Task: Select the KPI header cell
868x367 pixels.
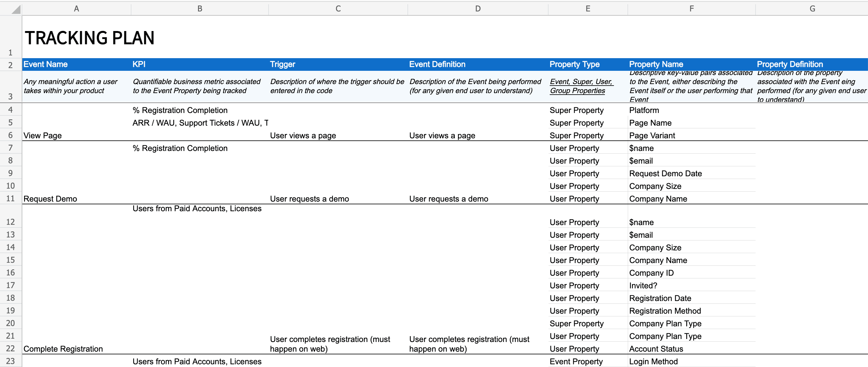Action: coord(139,64)
